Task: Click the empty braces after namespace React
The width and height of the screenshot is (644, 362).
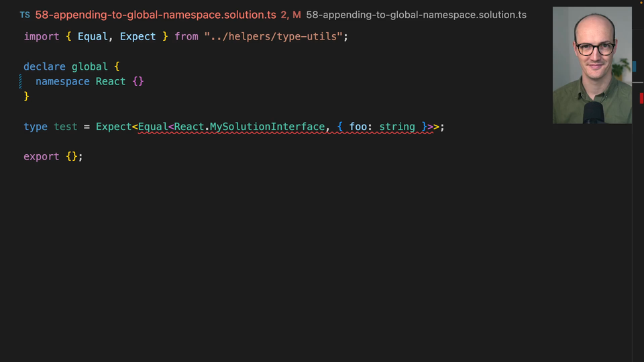Action: [x=138, y=81]
